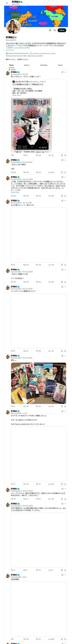Viewport: 72px width, 644px height.
Task: Open more options on pinned May 27 post
Action: 65,72
